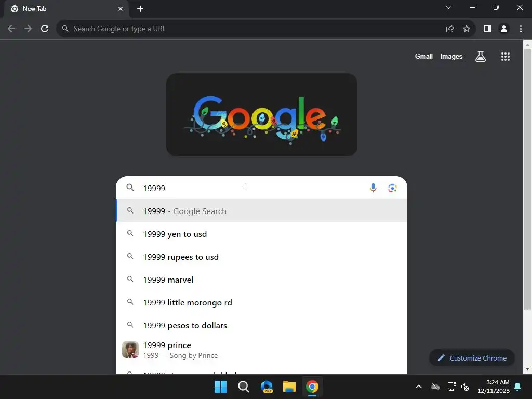Click the browser back arrow
532x399 pixels.
click(11, 29)
